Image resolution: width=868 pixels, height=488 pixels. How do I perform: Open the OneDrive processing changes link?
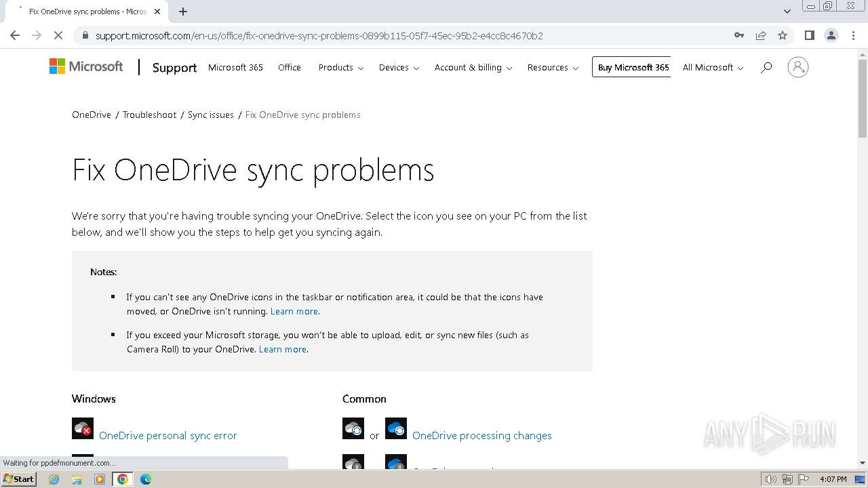pos(482,435)
